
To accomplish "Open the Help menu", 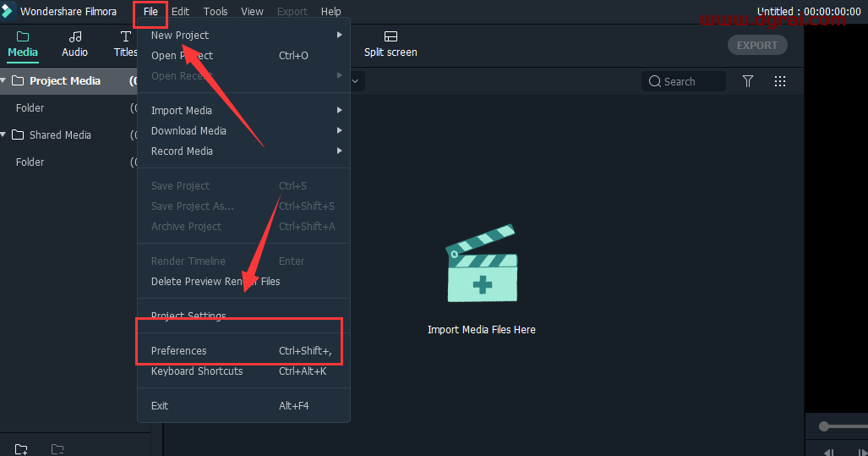I will pyautogui.click(x=331, y=12).
